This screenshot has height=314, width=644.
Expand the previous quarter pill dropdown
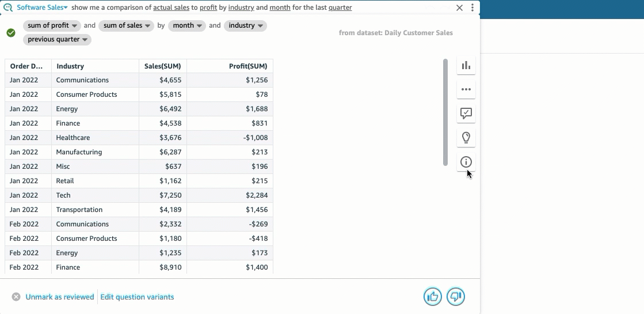point(57,39)
